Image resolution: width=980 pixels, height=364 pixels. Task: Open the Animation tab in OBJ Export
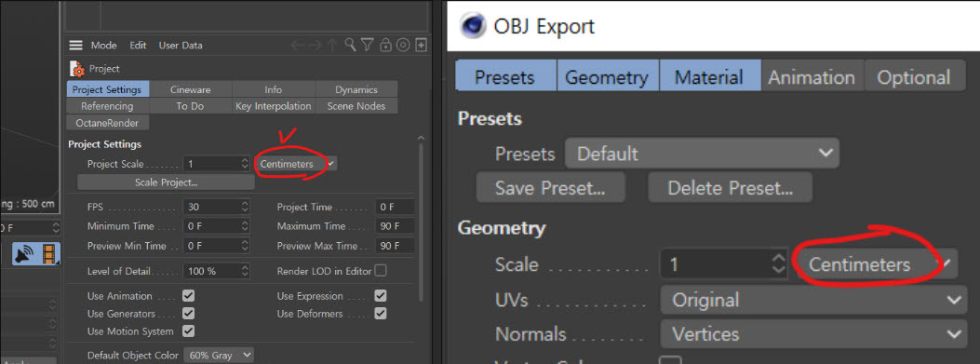coord(812,77)
